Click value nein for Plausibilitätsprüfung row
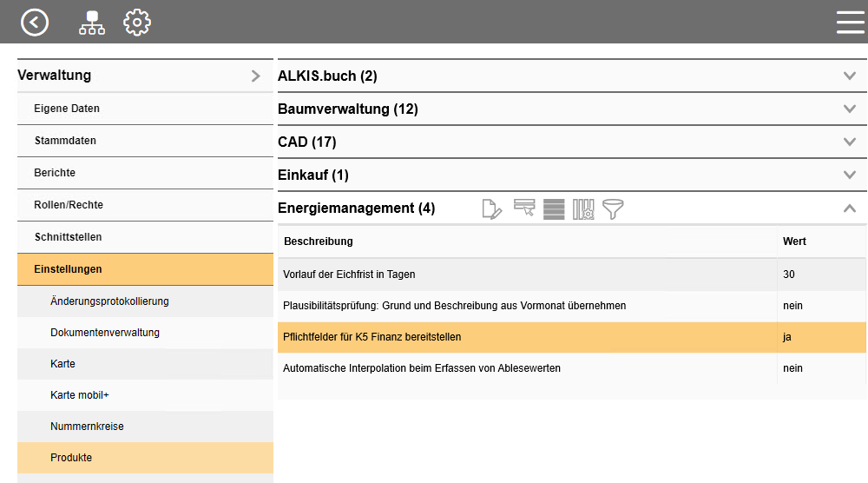The width and height of the screenshot is (868, 483). click(792, 306)
